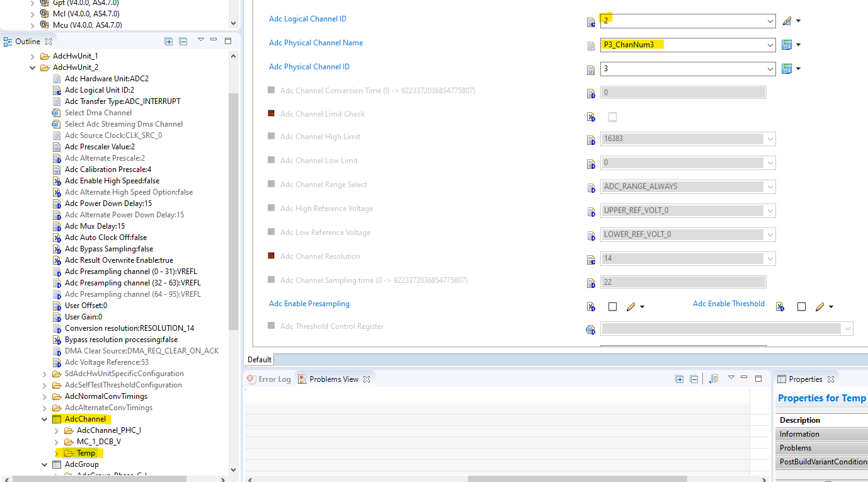Viewport: 868px width, 482px height.
Task: Click the Adc Physical Channel Name link
Action: (x=316, y=43)
